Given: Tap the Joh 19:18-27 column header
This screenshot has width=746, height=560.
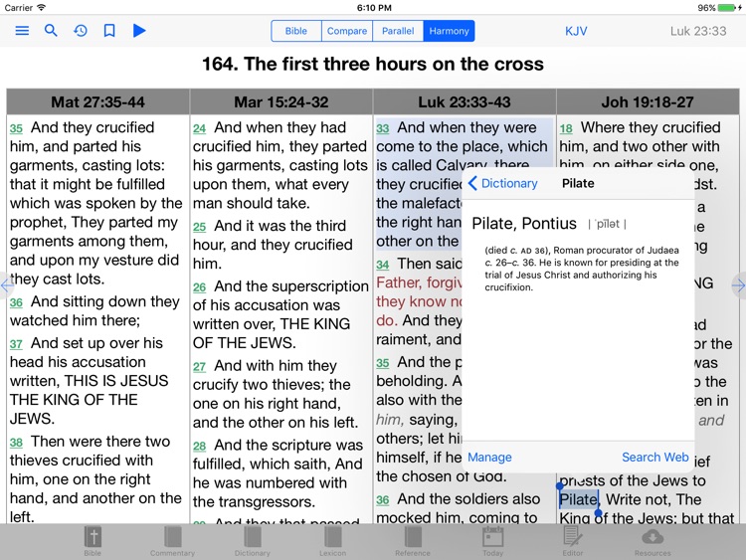Looking at the screenshot, I should coord(648,101).
